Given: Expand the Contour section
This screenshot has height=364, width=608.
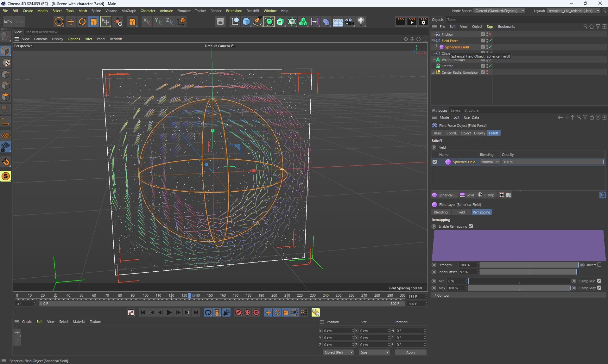Looking at the screenshot, I should coord(443,295).
